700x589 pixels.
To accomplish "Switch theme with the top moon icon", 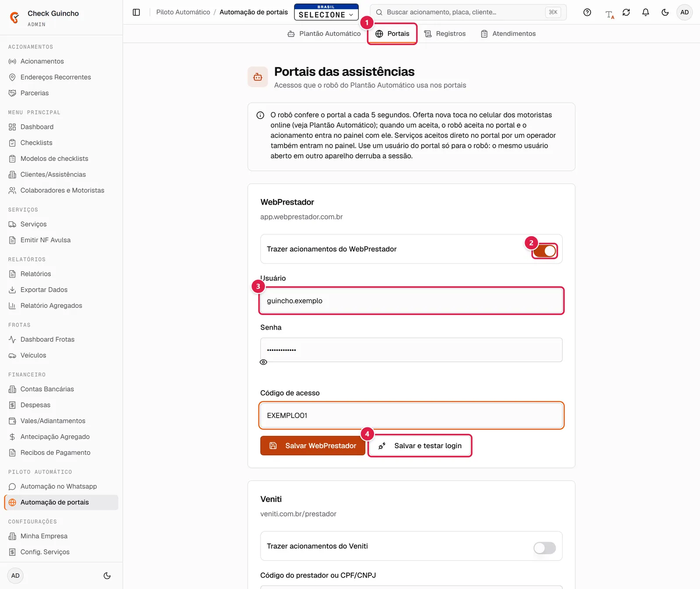I will click(x=665, y=12).
